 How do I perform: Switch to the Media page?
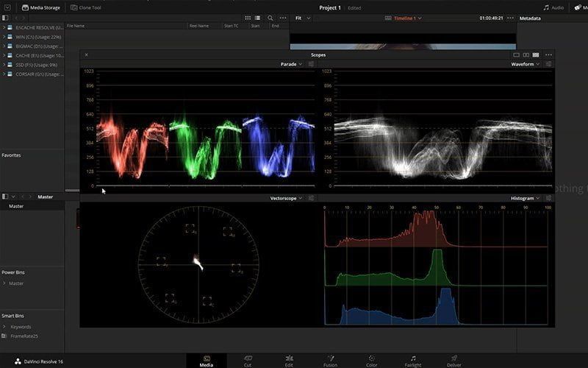(207, 361)
